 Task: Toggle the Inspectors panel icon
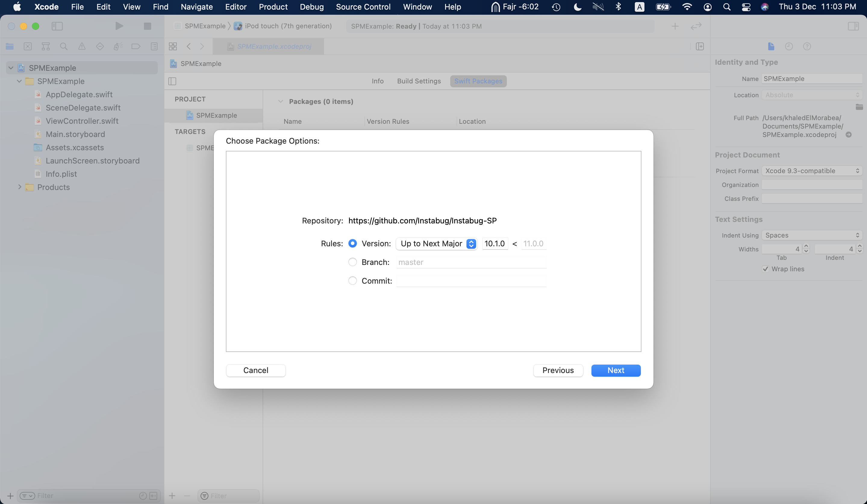(x=853, y=26)
